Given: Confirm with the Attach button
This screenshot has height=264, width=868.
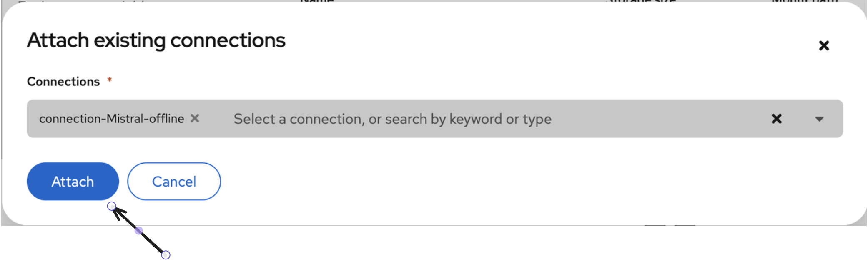Looking at the screenshot, I should pos(73,182).
